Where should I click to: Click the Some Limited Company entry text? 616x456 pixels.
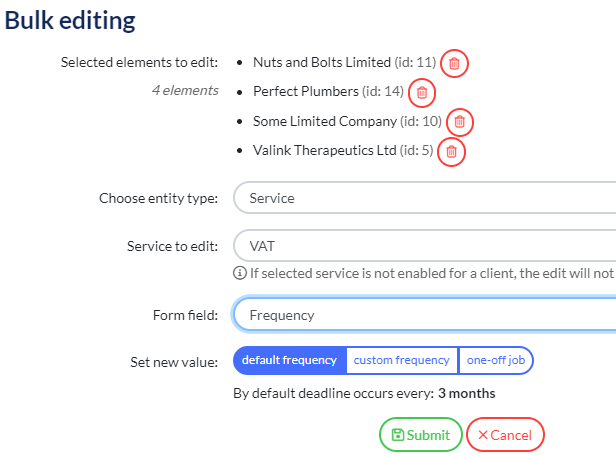(x=347, y=121)
